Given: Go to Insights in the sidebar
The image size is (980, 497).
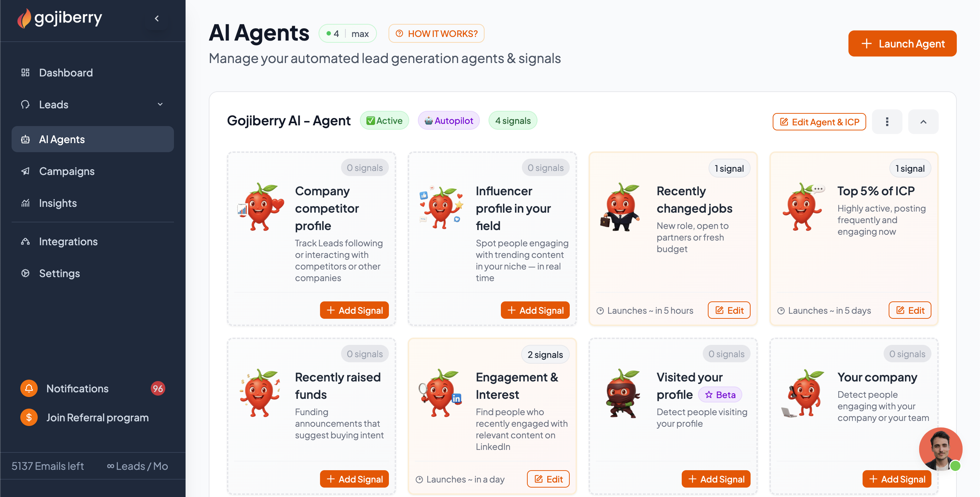Looking at the screenshot, I should tap(58, 203).
